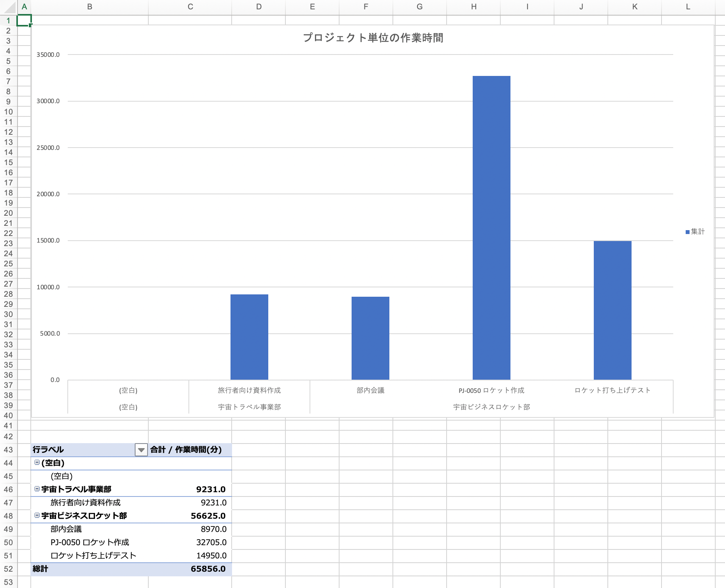The image size is (725, 588).
Task: Select the 32705.0 value cell
Action: pyautogui.click(x=211, y=542)
